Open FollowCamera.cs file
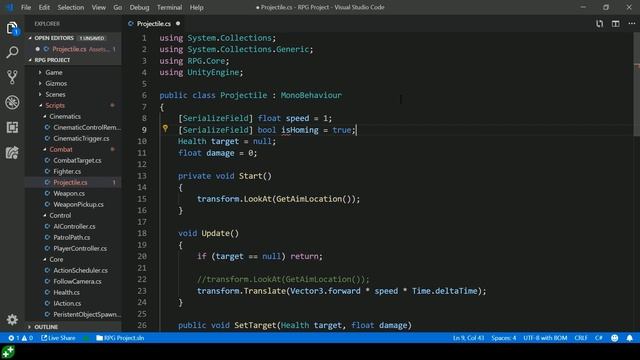640x360 pixels. (77, 281)
